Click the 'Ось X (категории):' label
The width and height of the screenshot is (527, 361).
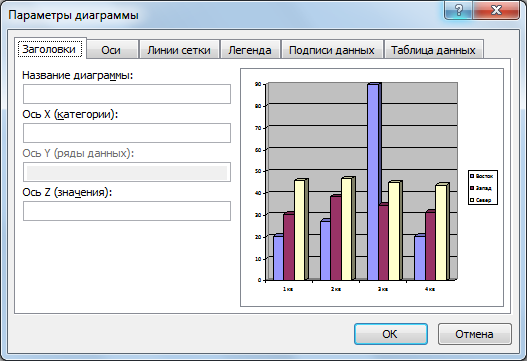70,115
